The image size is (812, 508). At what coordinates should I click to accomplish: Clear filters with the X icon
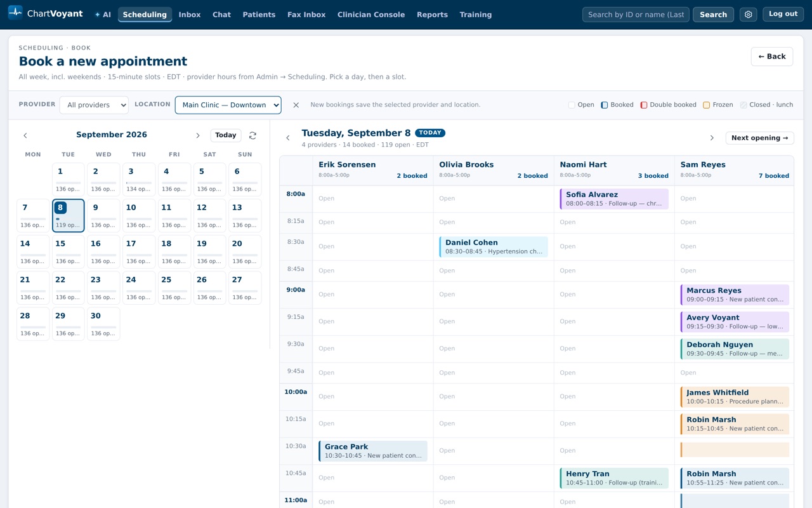pyautogui.click(x=296, y=105)
